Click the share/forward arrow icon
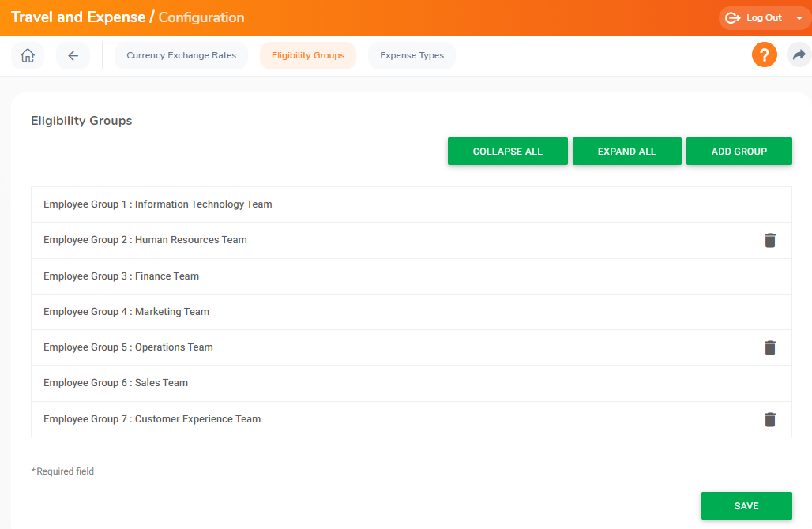 tap(799, 54)
